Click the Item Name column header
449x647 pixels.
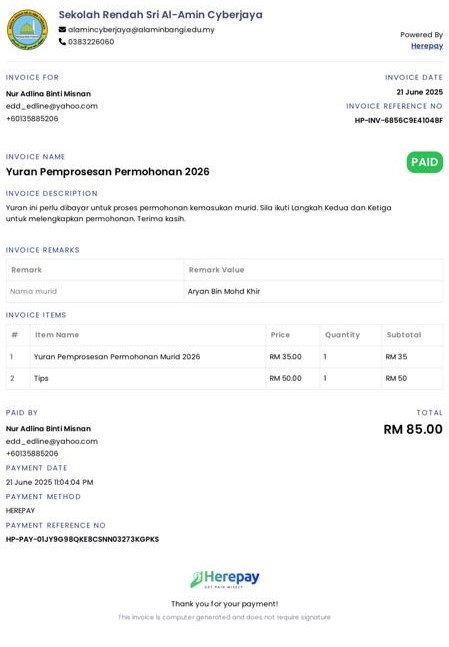click(57, 335)
